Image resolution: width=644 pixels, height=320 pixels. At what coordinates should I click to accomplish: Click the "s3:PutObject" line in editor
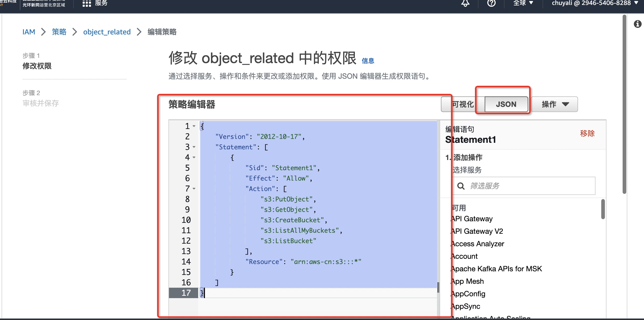pos(288,199)
